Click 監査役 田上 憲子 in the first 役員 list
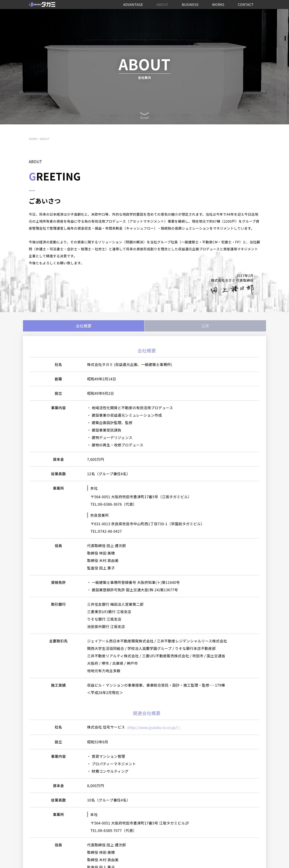 pos(101,568)
